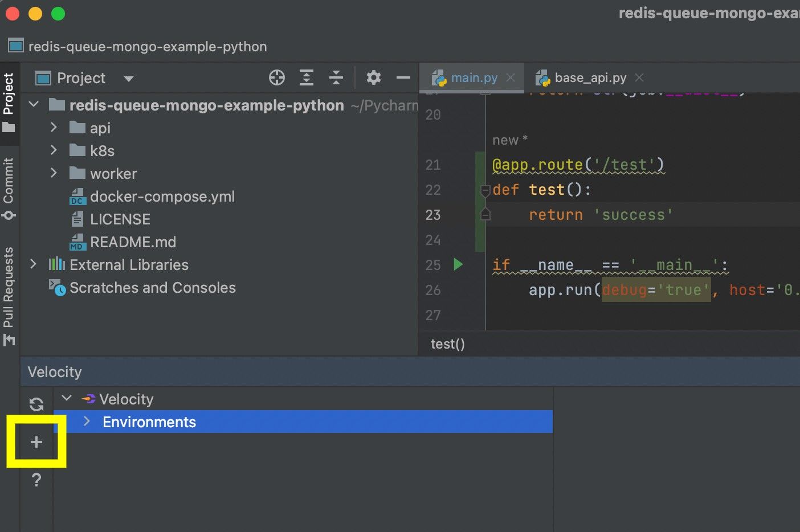Expand the k8s folder

(x=54, y=150)
